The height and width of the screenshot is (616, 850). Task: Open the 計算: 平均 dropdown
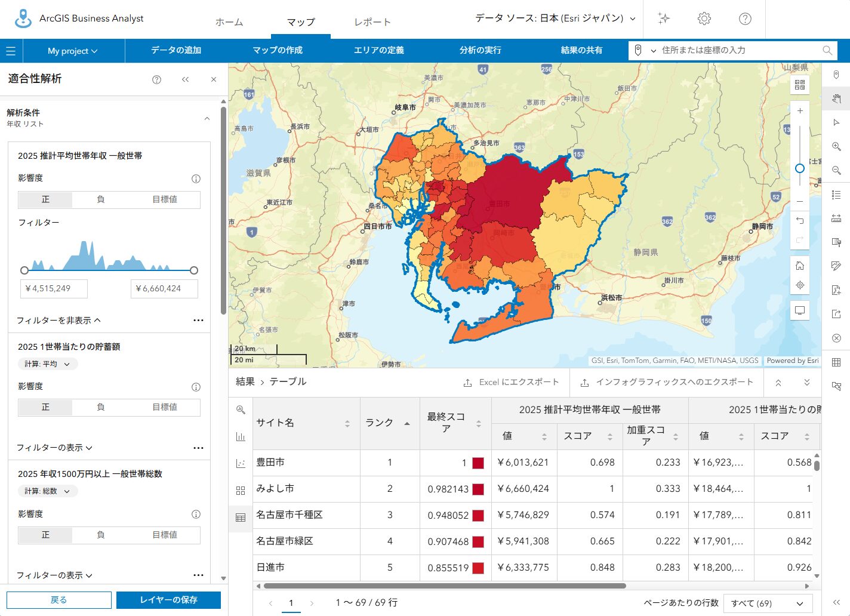(x=47, y=364)
